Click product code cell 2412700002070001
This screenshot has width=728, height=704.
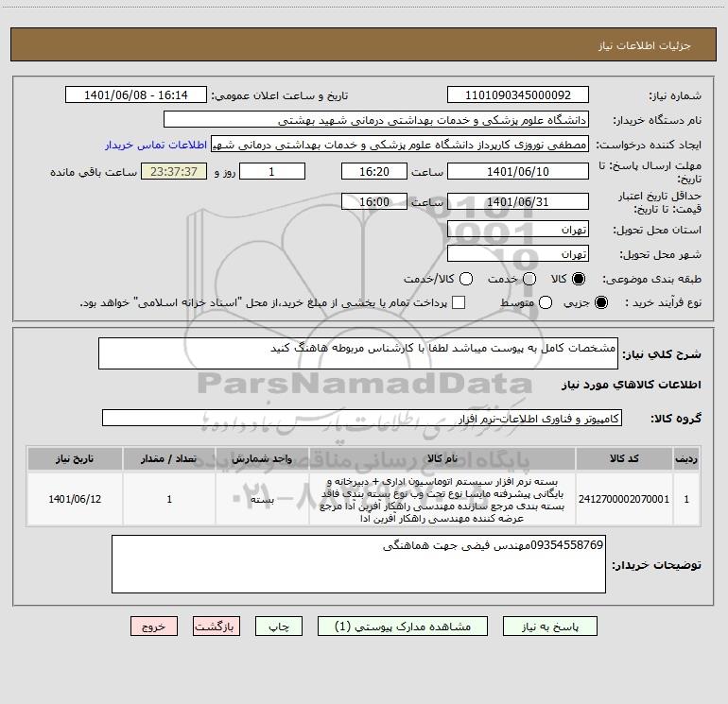[x=624, y=499]
